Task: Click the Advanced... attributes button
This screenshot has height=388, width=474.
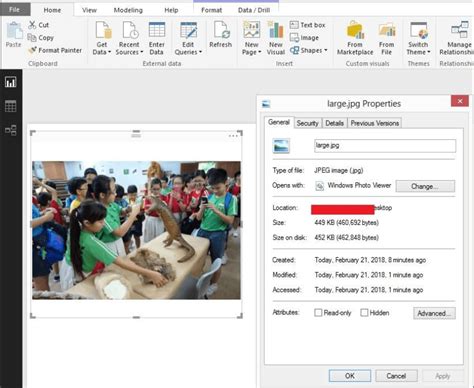Action: pos(434,313)
